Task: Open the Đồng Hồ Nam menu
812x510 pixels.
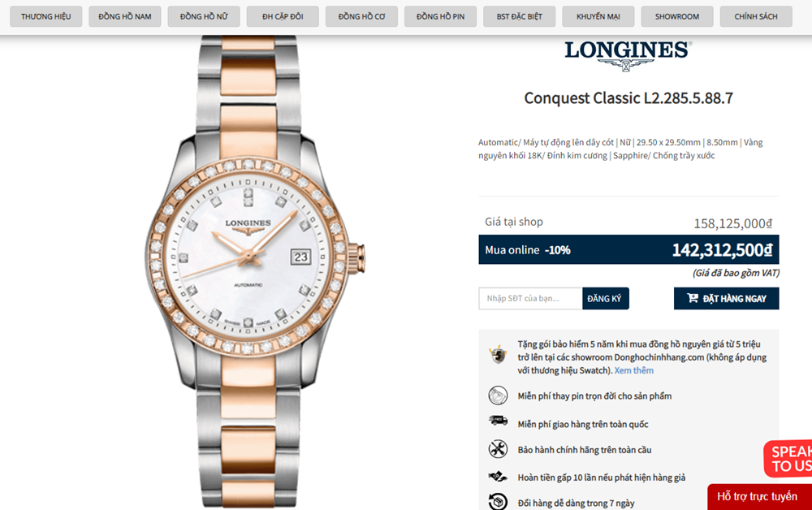Action: click(125, 16)
